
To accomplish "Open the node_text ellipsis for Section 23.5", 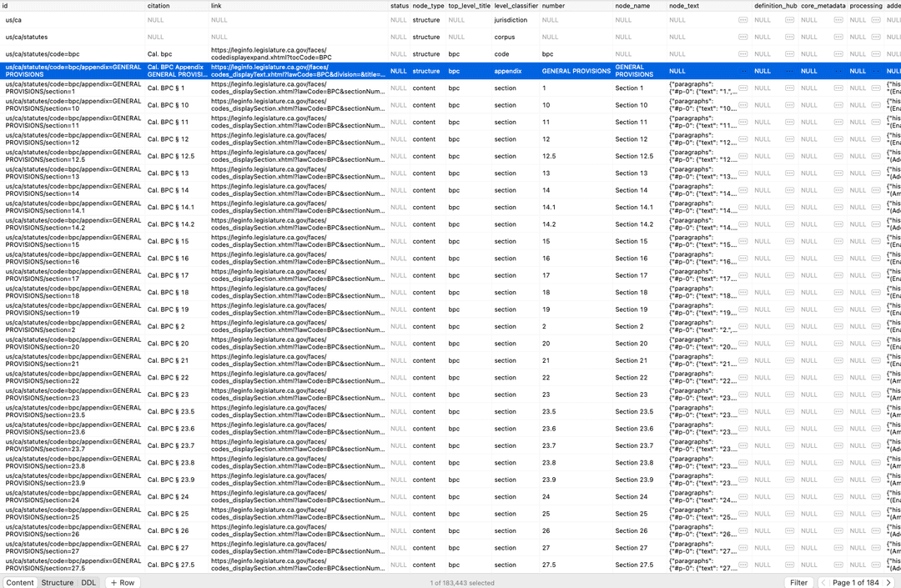I will pyautogui.click(x=742, y=412).
